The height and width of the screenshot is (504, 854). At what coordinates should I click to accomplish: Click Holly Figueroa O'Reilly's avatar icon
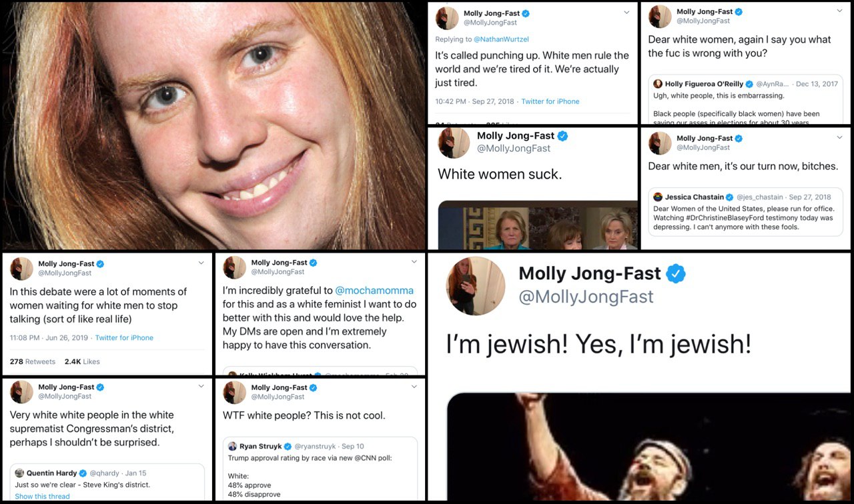click(x=658, y=84)
